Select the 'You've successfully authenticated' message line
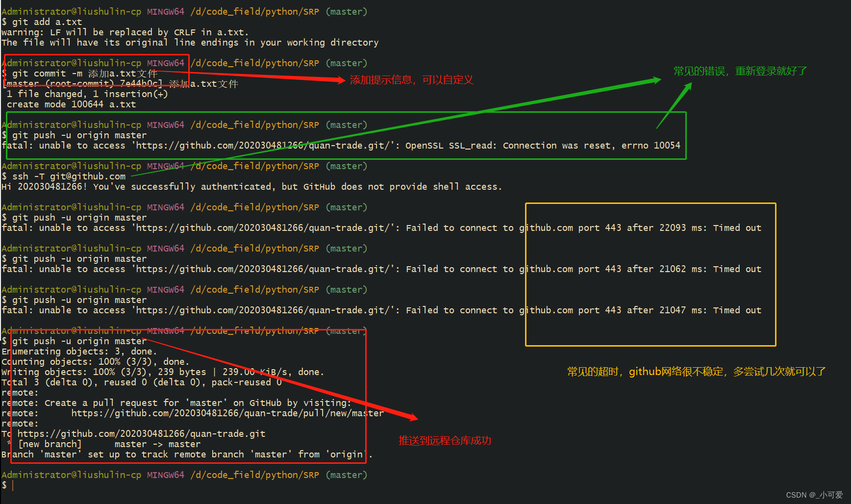Viewport: 851px width, 504px height. (252, 187)
